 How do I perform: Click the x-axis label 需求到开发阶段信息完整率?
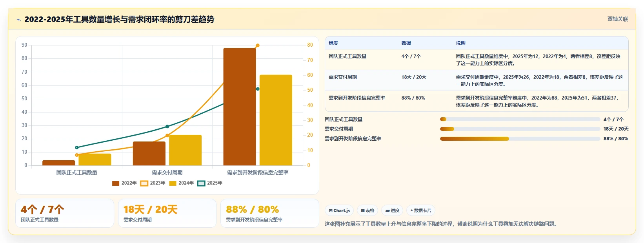[x=258, y=172]
